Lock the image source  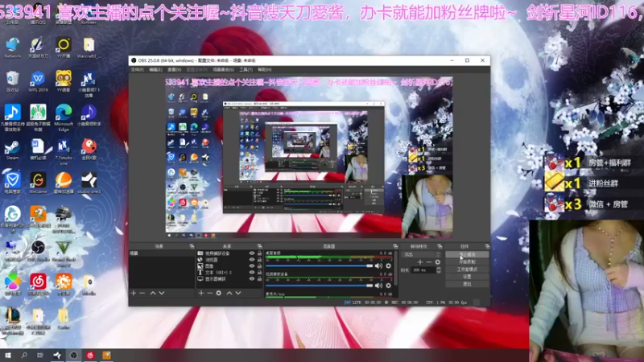(x=259, y=266)
